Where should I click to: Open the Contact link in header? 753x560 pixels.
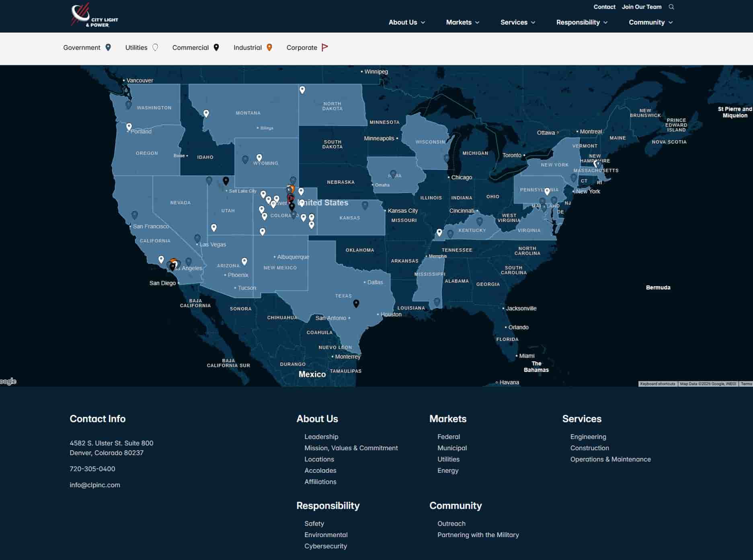coord(604,7)
